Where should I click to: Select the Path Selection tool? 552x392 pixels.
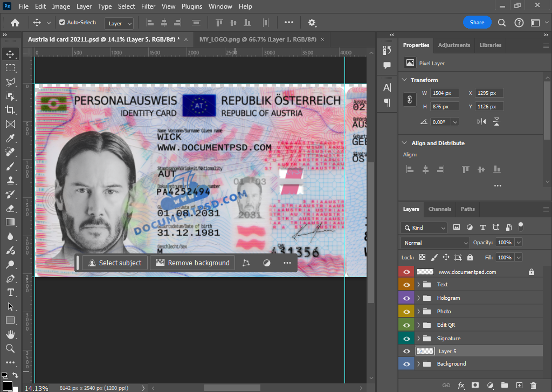tap(10, 306)
